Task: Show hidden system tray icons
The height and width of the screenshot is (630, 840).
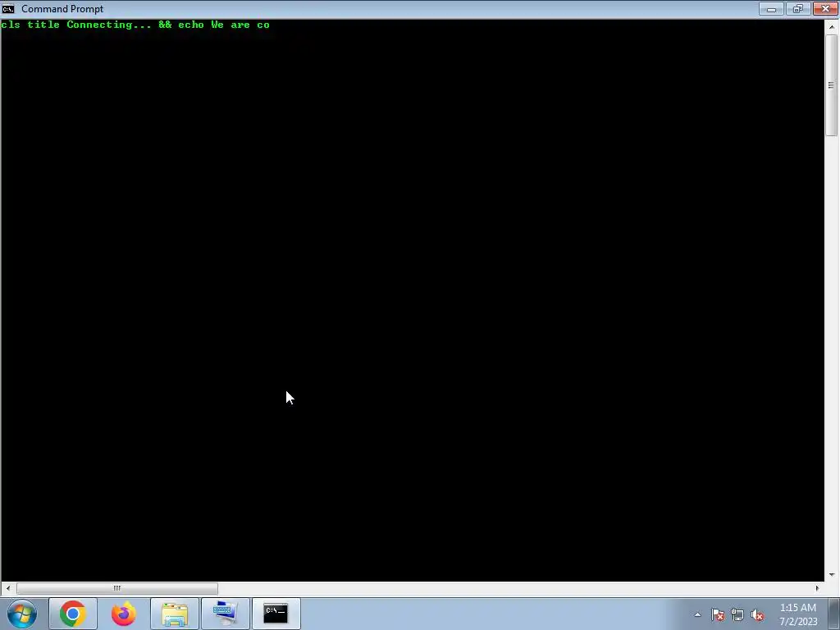Action: [697, 614]
